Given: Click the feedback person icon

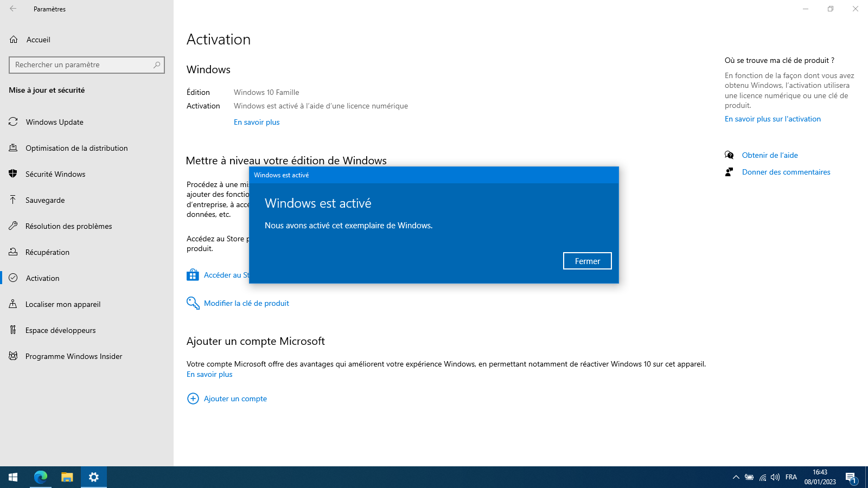Looking at the screenshot, I should [x=729, y=172].
